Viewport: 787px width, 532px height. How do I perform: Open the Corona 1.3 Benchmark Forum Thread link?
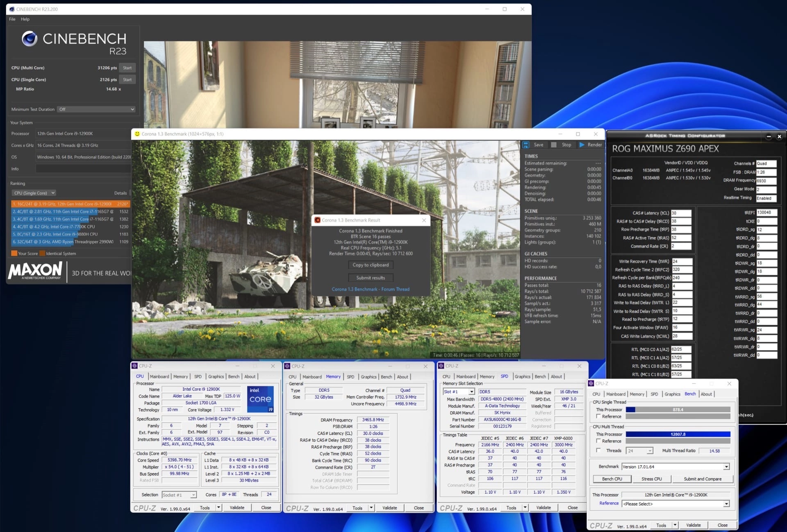371,289
